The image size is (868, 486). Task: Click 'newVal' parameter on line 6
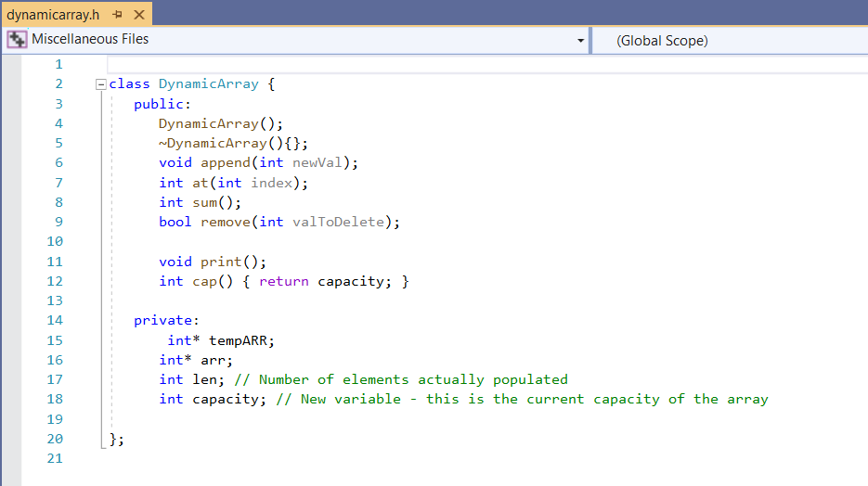pyautogui.click(x=317, y=162)
